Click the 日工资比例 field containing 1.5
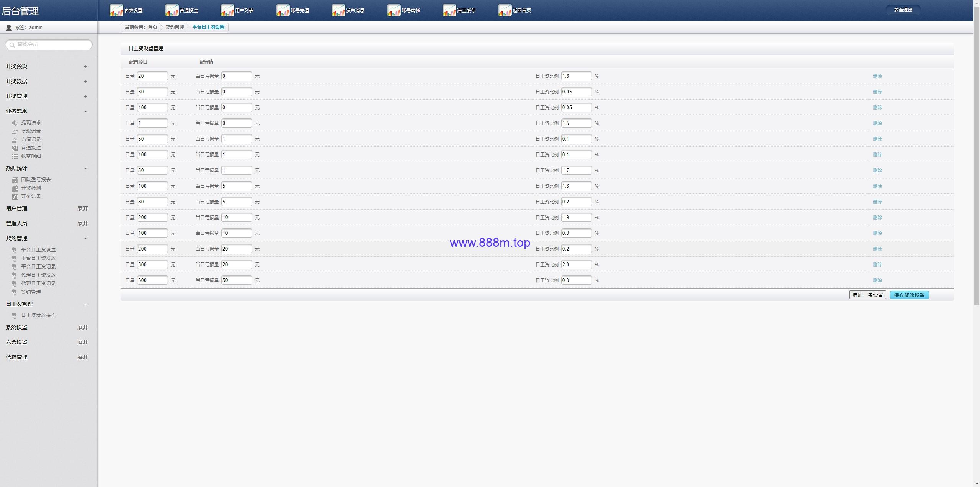The height and width of the screenshot is (487, 980). coord(577,123)
